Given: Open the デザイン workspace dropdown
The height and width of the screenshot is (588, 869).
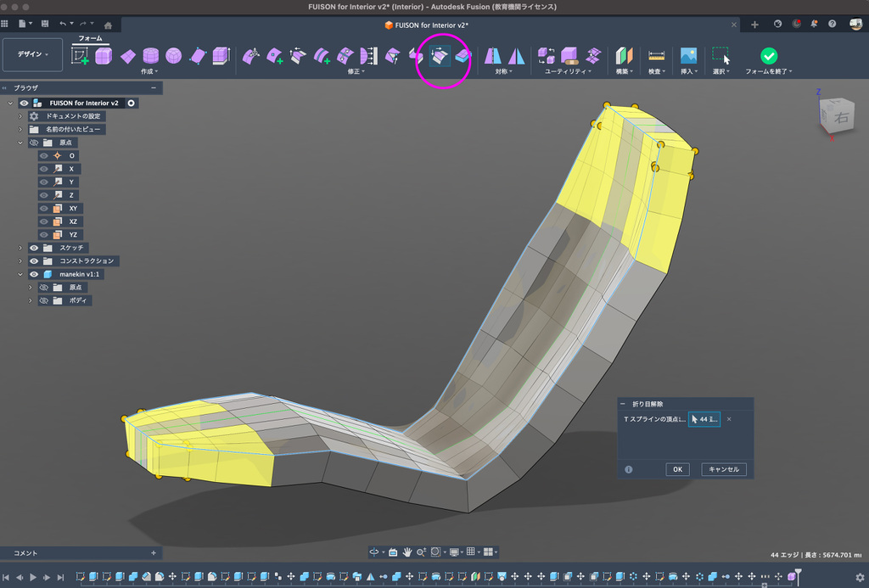Looking at the screenshot, I should pos(33,54).
